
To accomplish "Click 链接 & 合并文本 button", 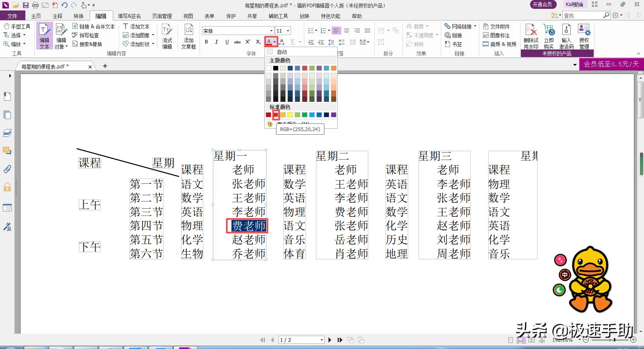I will (x=93, y=27).
